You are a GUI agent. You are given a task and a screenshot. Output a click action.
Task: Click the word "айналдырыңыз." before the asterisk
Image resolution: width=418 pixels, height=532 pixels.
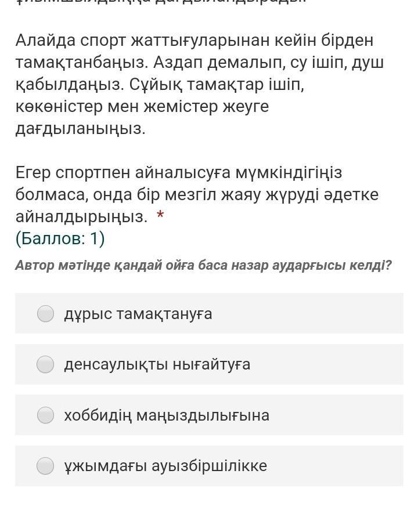pos(81,217)
